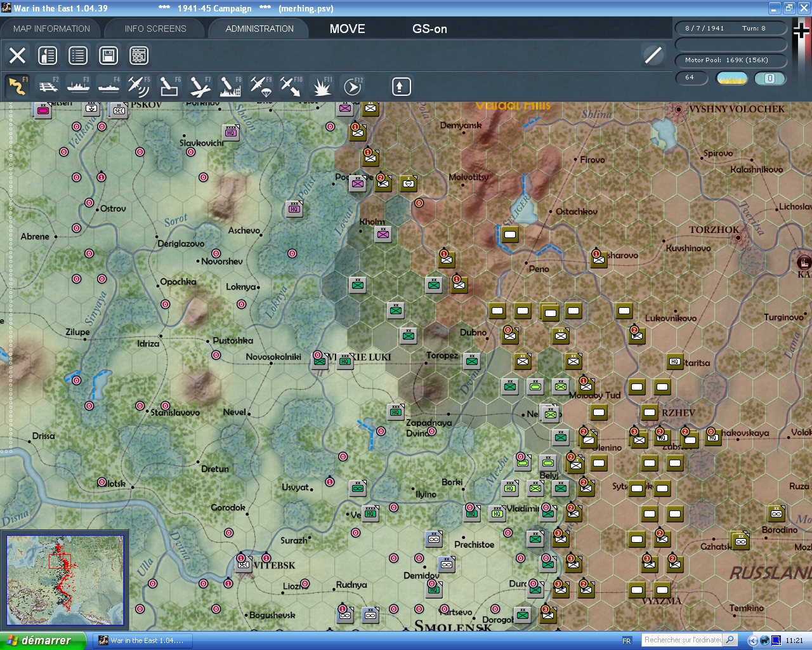This screenshot has height=650, width=812.
Task: Select the F5 air recon mode
Action: click(139, 86)
